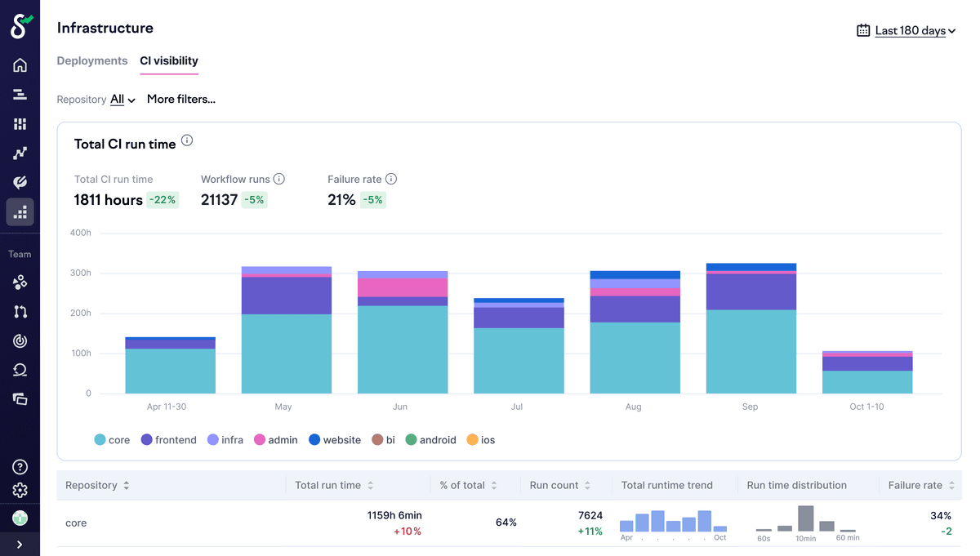Click the More filters... button
Screen dimensions: 980x556
tap(181, 100)
